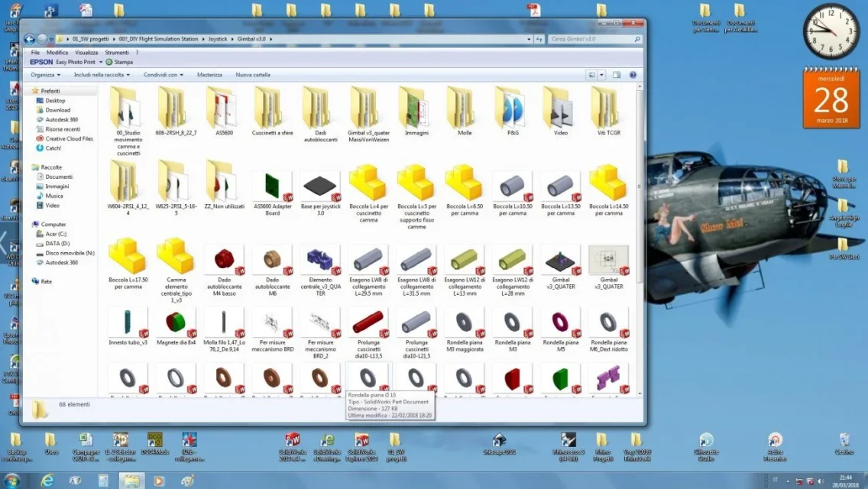Screen dimensions: 868x489
Task: Expand the Organizza dropdown
Action: [45, 75]
